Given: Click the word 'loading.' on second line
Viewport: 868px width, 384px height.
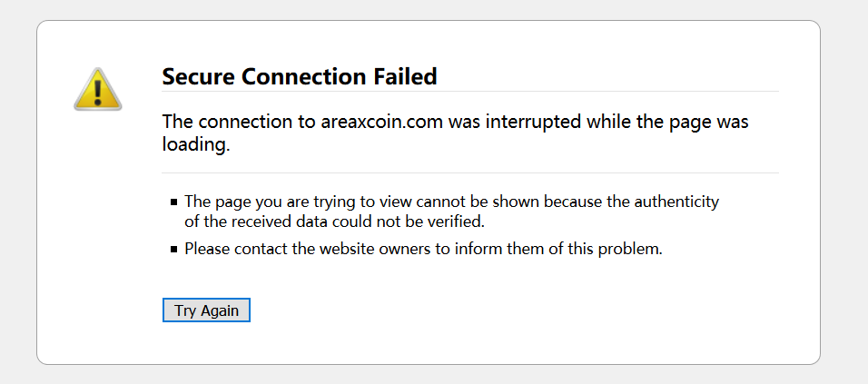Looking at the screenshot, I should pos(195,144).
